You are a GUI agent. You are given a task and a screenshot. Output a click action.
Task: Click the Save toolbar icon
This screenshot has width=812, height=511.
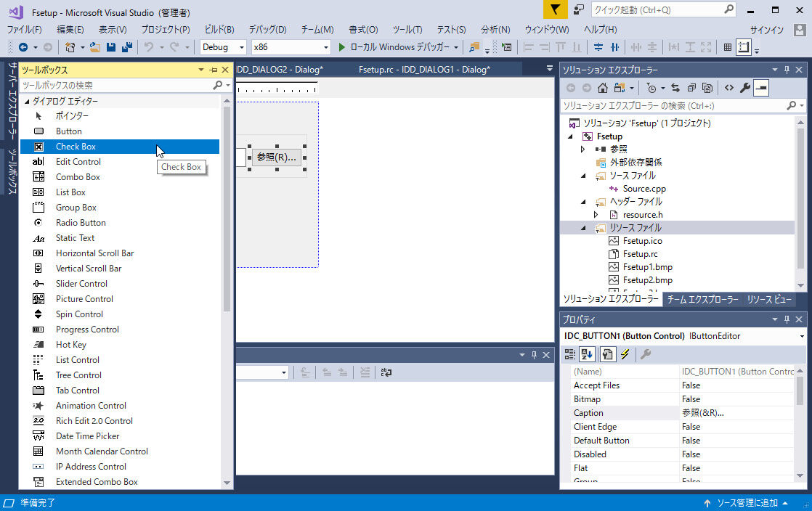[x=111, y=47]
